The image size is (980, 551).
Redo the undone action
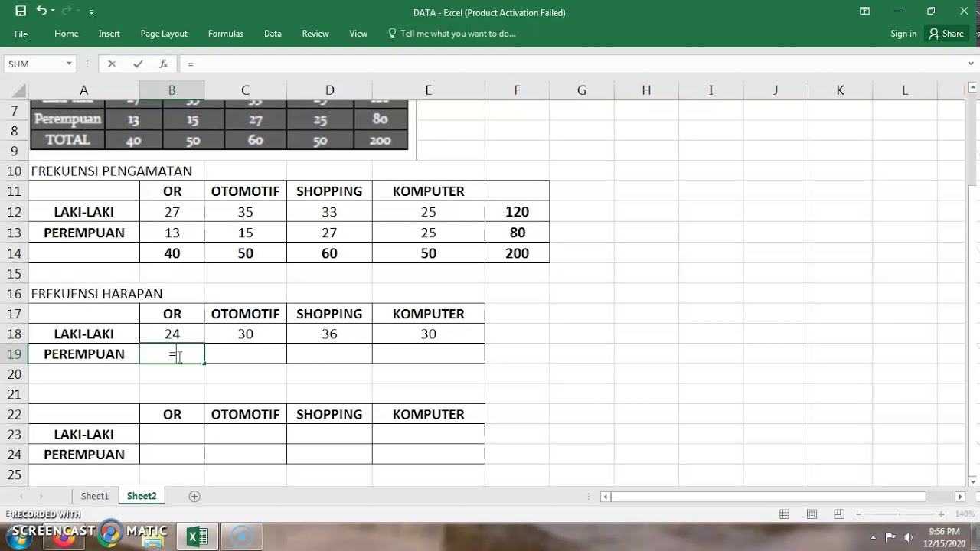click(67, 11)
